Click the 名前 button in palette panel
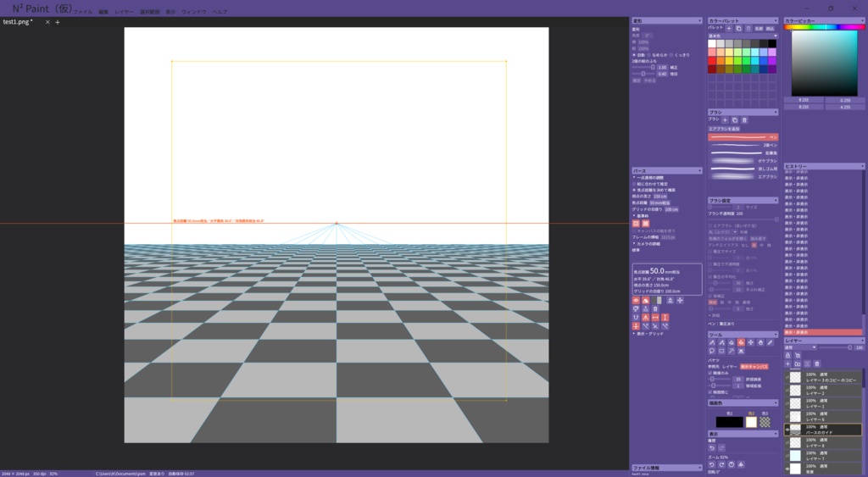This screenshot has width=868, height=477. pyautogui.click(x=759, y=28)
